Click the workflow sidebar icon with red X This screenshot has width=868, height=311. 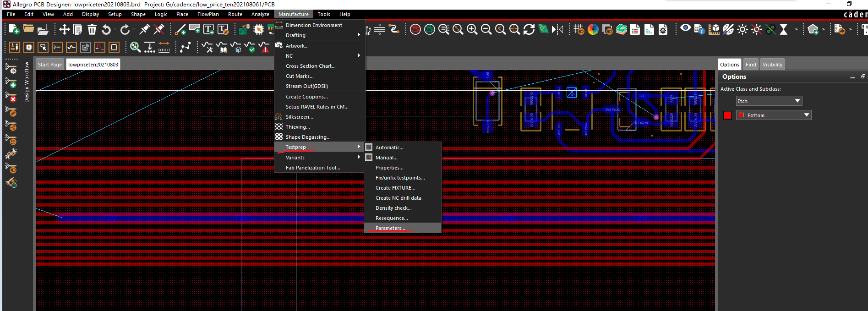(11, 97)
